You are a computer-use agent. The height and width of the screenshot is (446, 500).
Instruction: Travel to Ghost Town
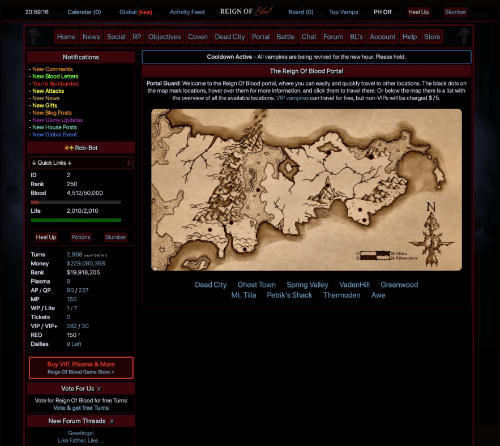(x=257, y=285)
